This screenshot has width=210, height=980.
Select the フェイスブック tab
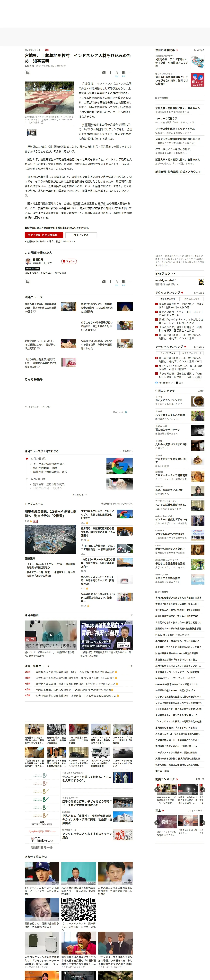point(168,353)
